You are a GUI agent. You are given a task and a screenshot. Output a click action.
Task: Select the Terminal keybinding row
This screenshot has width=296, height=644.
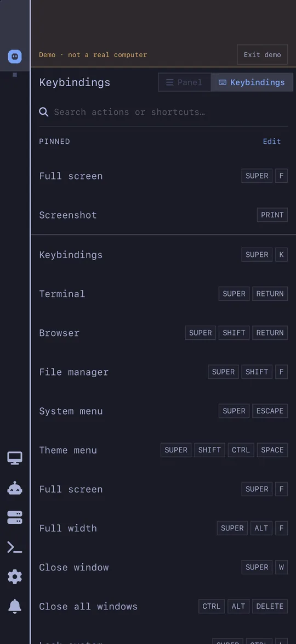163,294
